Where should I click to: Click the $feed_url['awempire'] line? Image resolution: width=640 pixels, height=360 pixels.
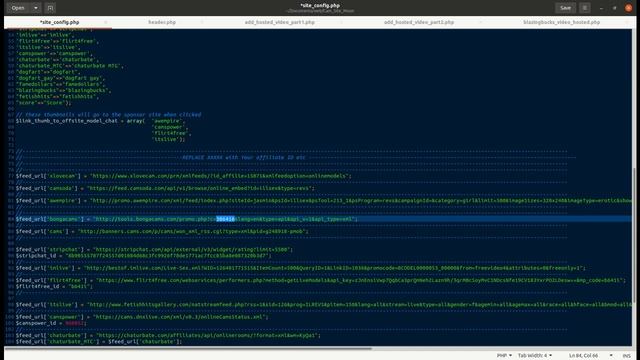324,200
